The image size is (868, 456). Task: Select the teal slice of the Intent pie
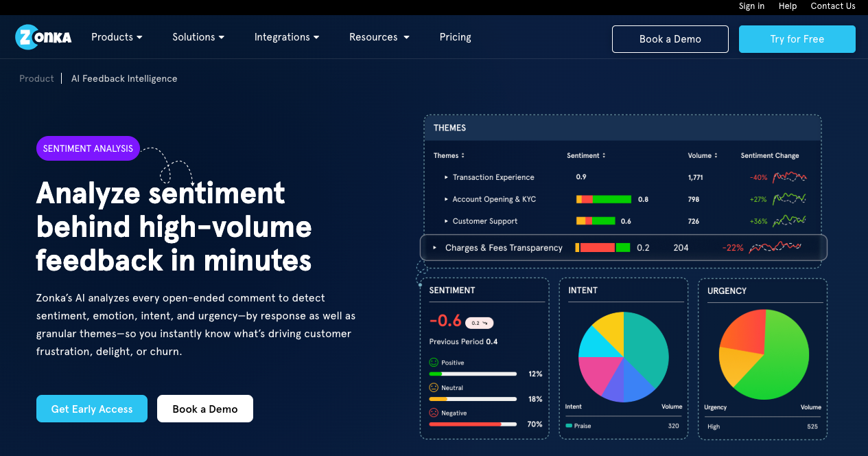click(x=648, y=347)
